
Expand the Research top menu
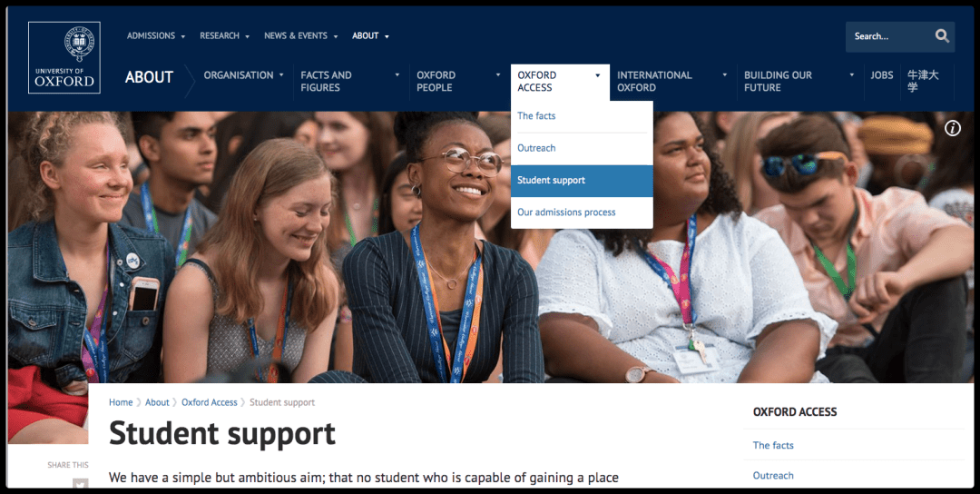(224, 35)
